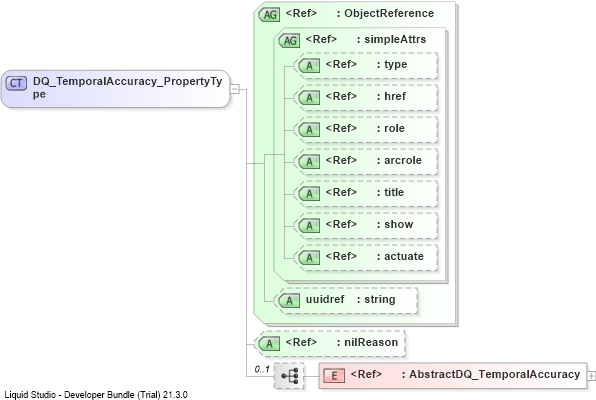Screen dimensions: 596x400
Task: Click the A icon next to show
Action: [309, 225]
